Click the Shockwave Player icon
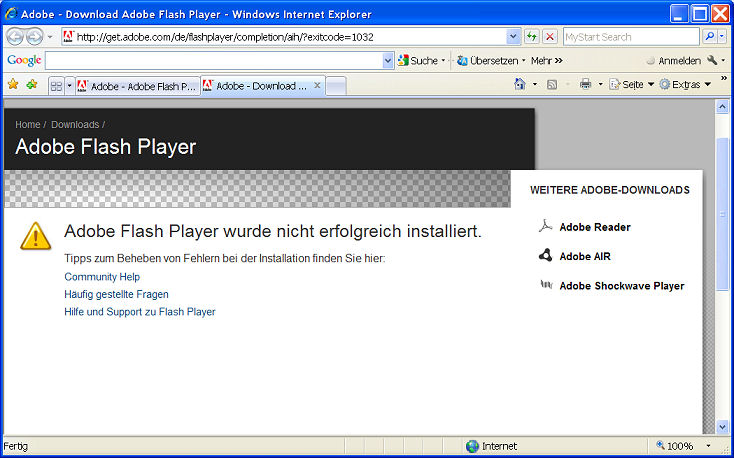 [x=546, y=284]
